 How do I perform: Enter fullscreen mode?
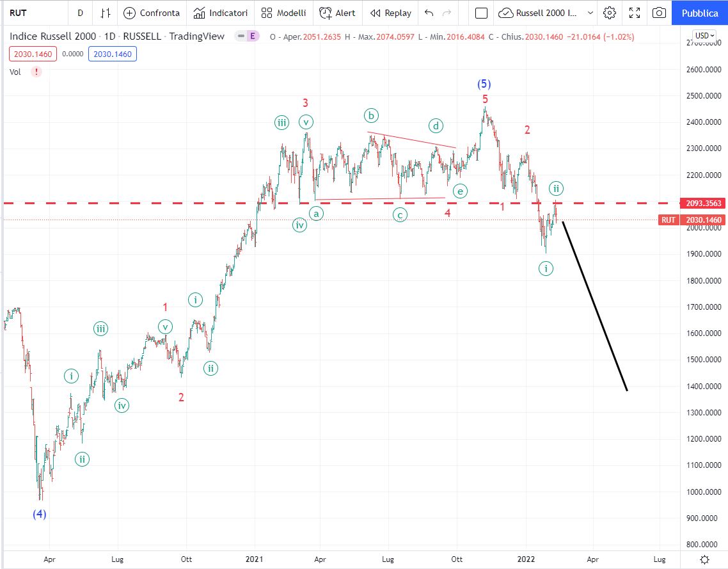[635, 13]
